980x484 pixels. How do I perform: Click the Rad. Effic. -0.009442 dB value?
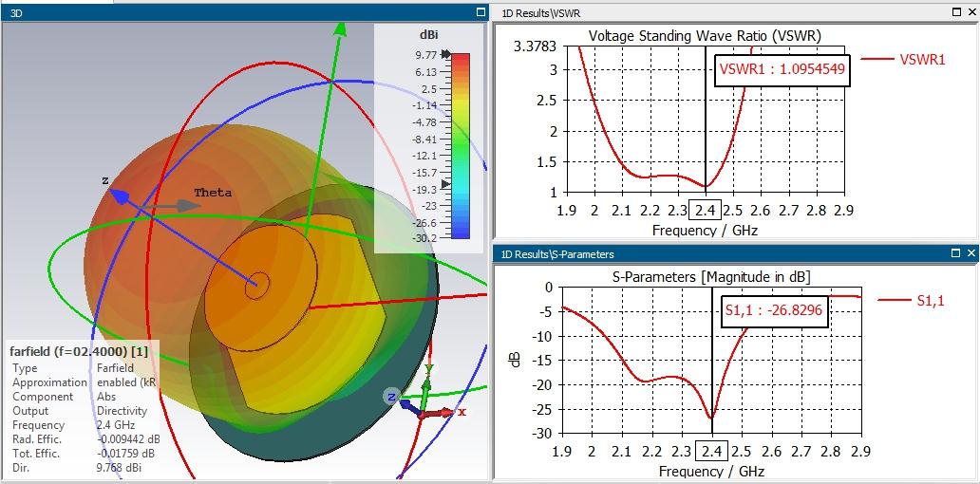click(x=128, y=439)
